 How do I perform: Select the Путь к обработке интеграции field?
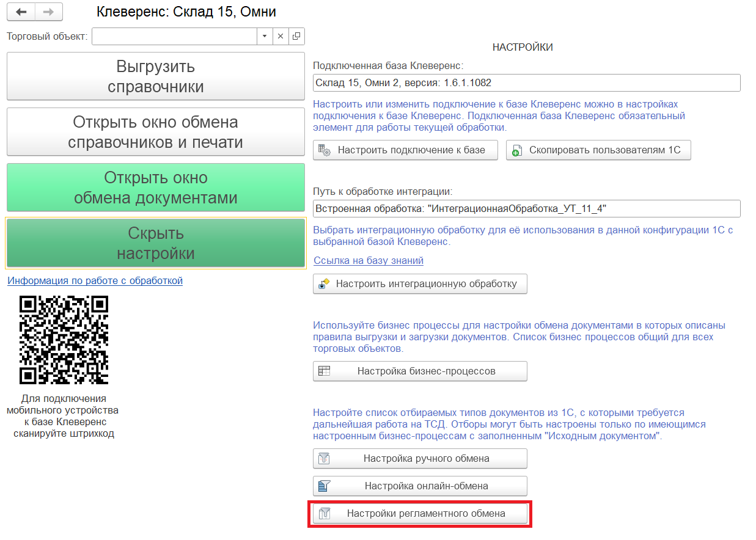[x=526, y=208]
